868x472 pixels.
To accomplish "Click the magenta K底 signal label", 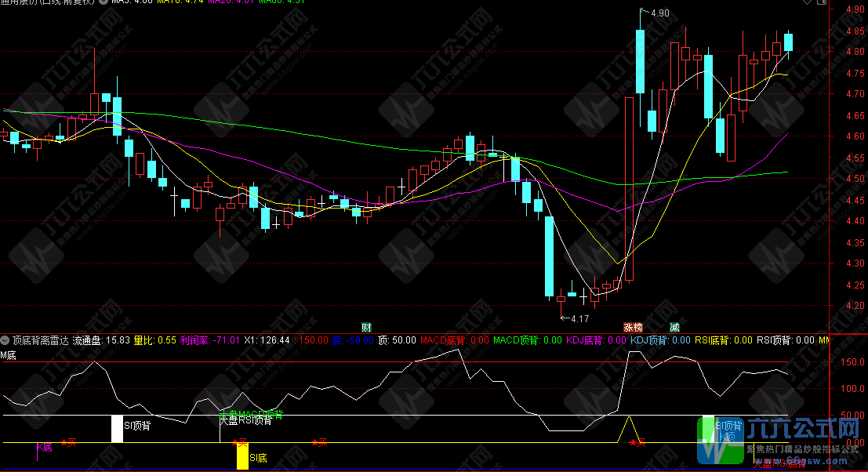I will pyautogui.click(x=44, y=448).
